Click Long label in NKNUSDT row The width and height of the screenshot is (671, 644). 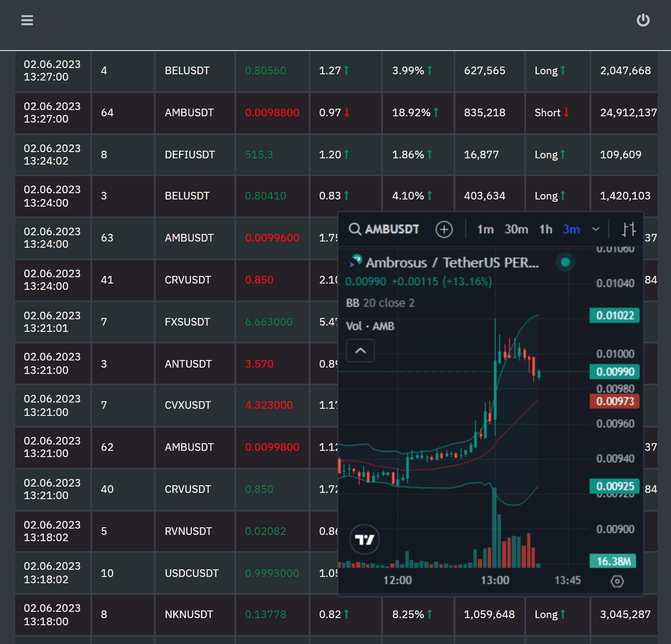[546, 614]
